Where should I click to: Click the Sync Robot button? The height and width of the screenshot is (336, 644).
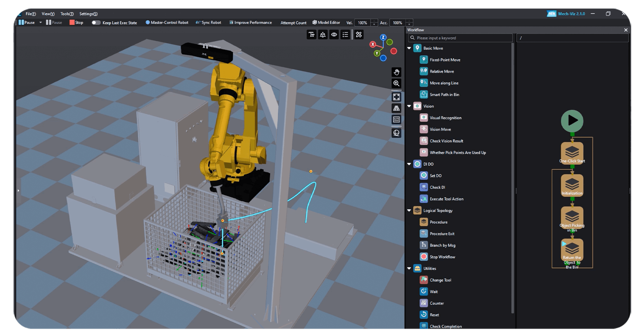tap(208, 23)
